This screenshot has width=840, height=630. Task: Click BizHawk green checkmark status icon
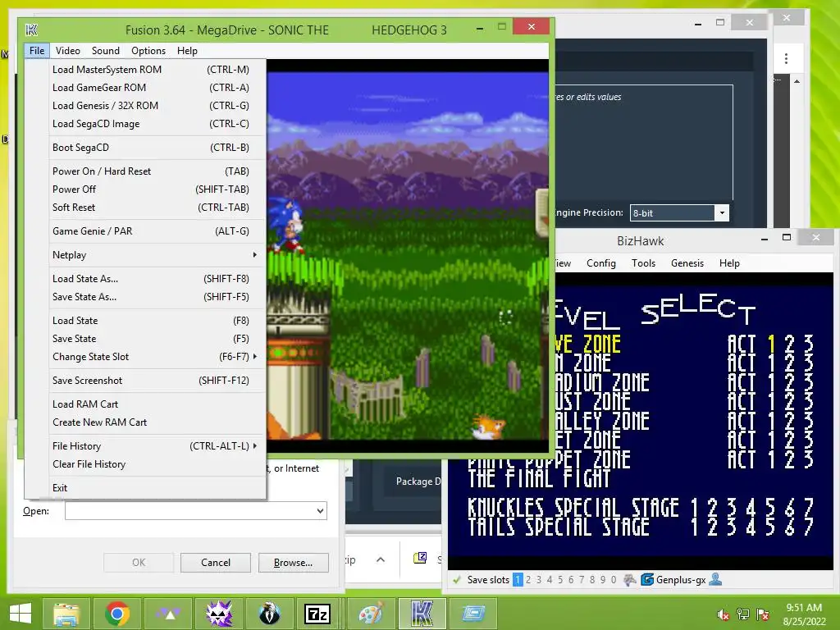click(457, 580)
